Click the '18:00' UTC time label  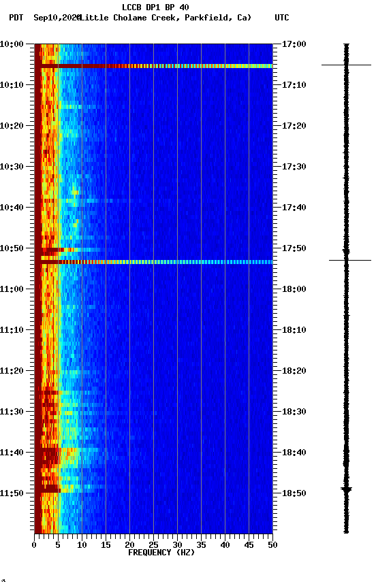click(x=294, y=289)
